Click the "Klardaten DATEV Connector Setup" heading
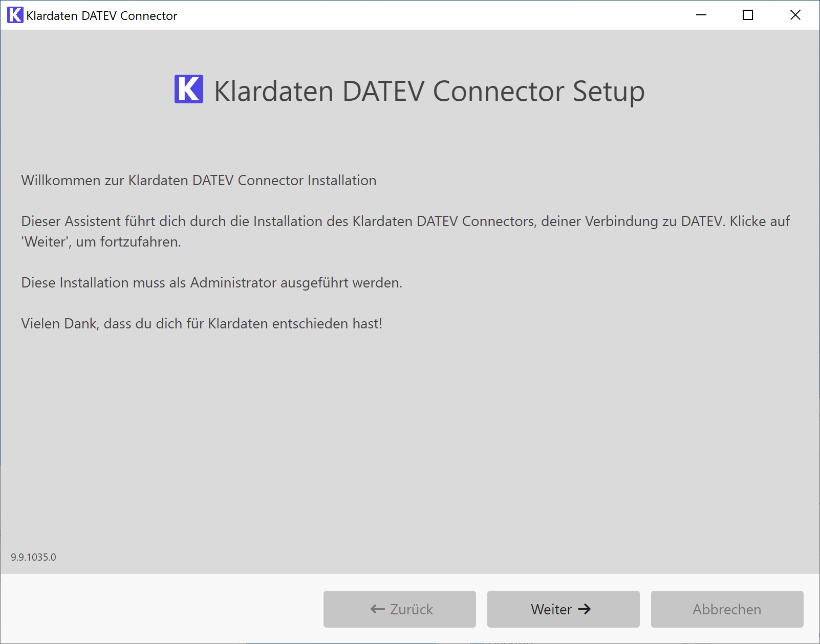Image resolution: width=820 pixels, height=644 pixels. click(429, 92)
